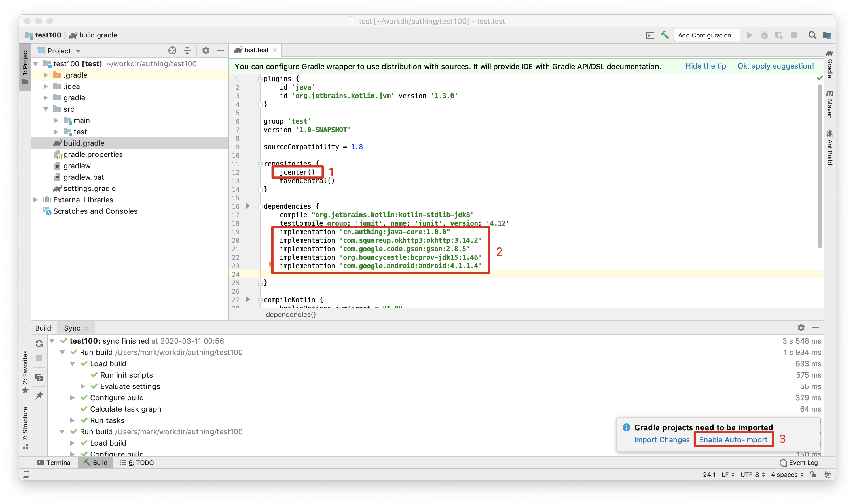
Task: Expand the .gradle folder
Action: (46, 75)
